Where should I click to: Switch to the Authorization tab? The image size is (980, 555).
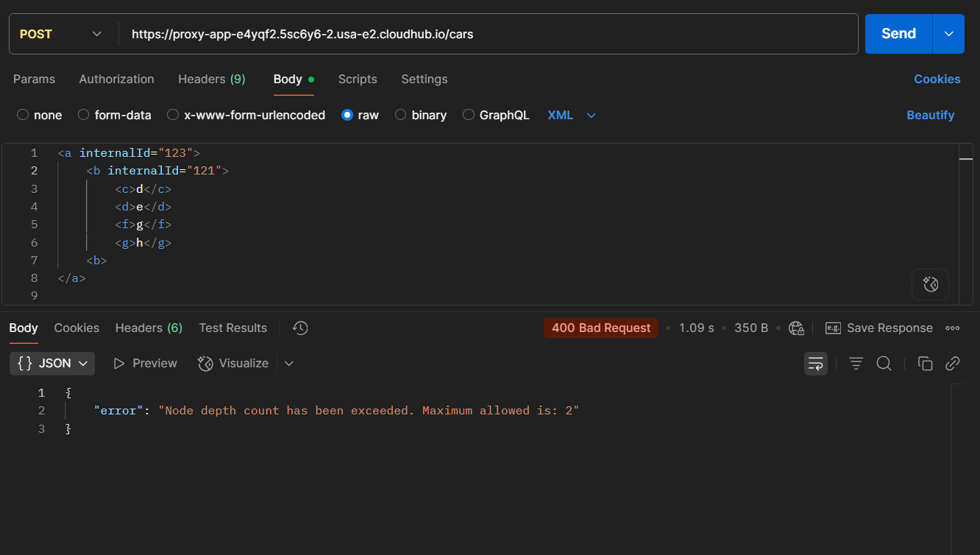click(116, 79)
